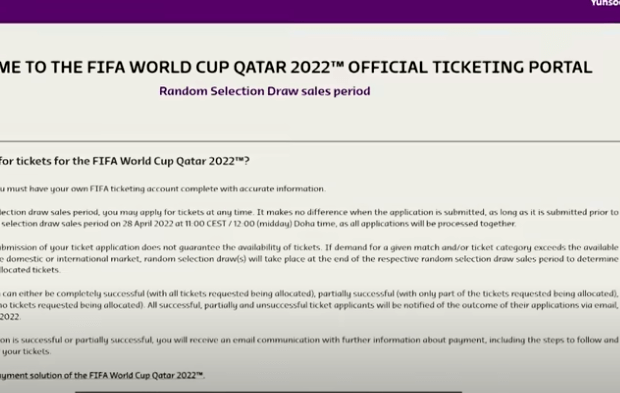Screen dimensions: 620x393
Task: Click partially successful (with only part of tickets)
Action: pyautogui.click(x=468, y=294)
